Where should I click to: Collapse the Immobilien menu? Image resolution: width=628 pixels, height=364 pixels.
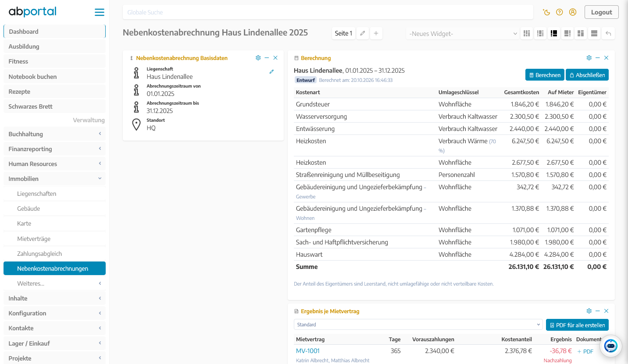54,179
